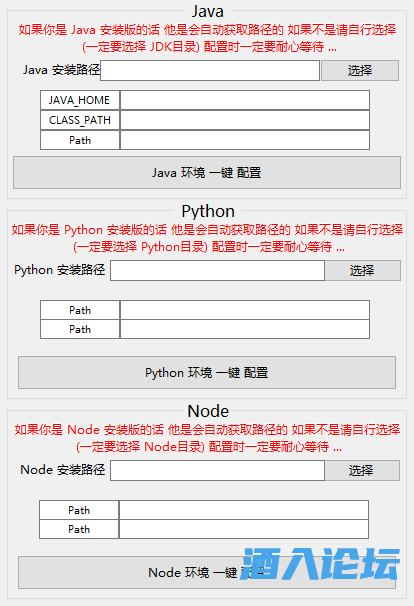Screen dimensions: 414x606
Task: Click the Java group title
Action: (x=208, y=11)
